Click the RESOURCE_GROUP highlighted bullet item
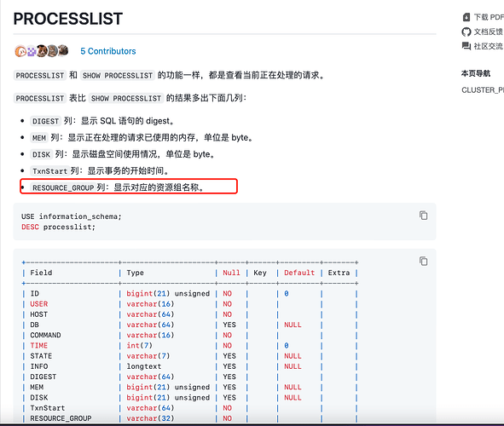Screen dimensions: 504x426 pos(129,187)
